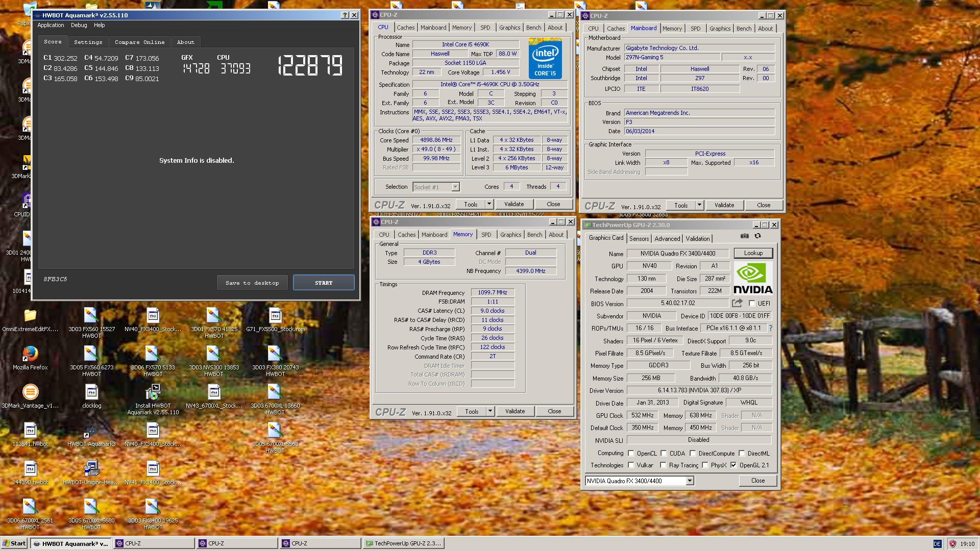Screen dimensions: 980x551
Task: Click the Core Speed value 4898.86 MHz
Action: point(436,140)
